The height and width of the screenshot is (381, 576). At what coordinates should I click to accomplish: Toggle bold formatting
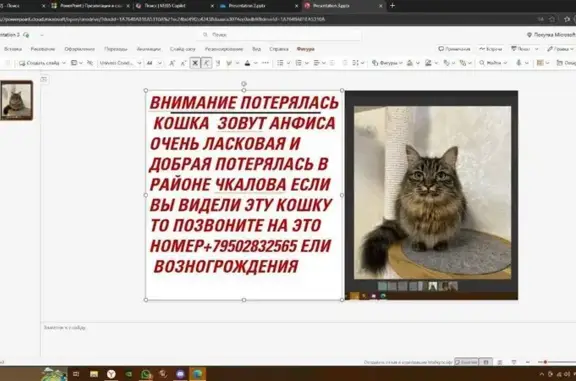point(195,63)
